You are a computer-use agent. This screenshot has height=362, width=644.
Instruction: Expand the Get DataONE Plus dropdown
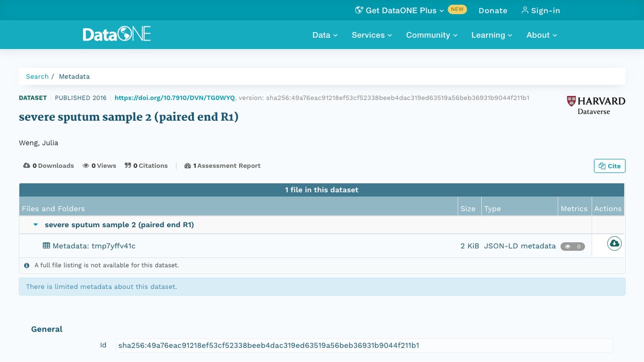pyautogui.click(x=399, y=10)
